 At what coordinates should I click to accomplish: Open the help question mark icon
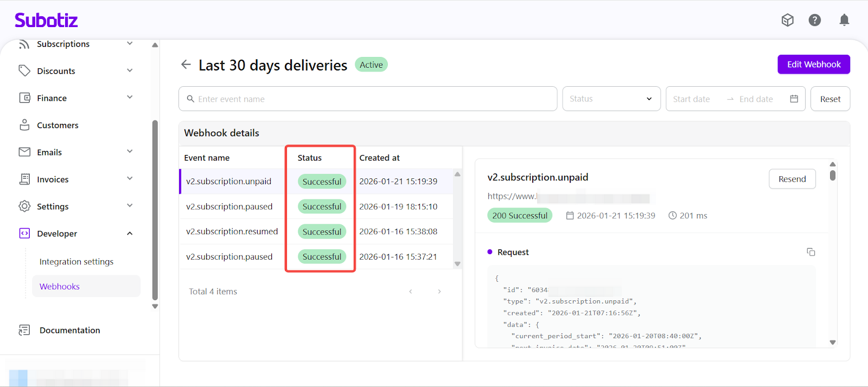click(x=814, y=21)
